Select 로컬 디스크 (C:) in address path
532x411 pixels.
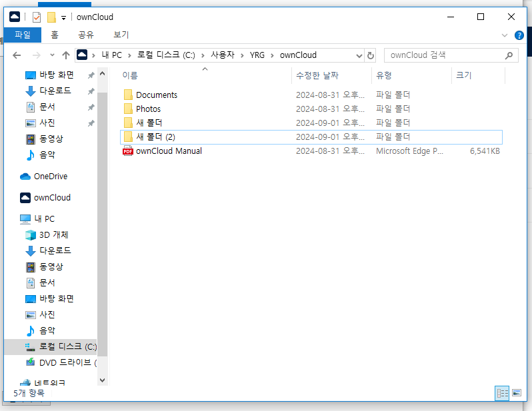tap(166, 55)
